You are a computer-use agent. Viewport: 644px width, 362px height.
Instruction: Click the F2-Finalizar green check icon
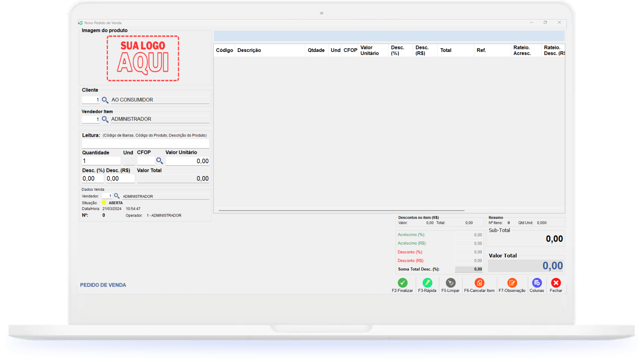[x=402, y=283]
